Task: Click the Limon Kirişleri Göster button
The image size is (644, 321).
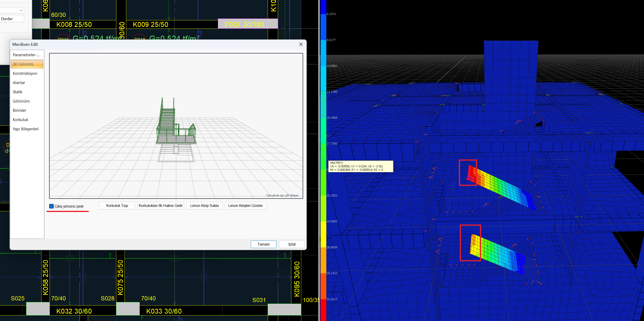Action: tap(245, 206)
